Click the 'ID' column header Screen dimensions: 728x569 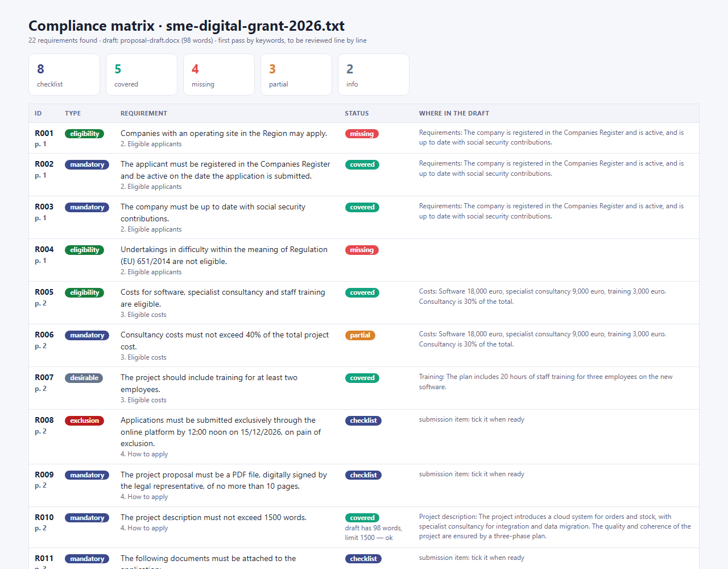click(x=38, y=113)
